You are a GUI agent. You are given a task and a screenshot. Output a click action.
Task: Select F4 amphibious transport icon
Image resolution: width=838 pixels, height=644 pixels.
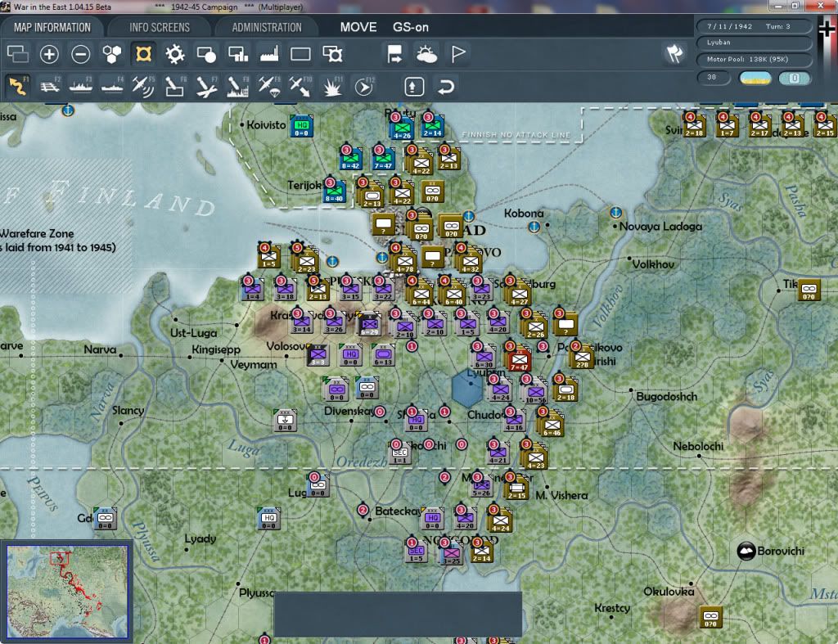(x=112, y=86)
